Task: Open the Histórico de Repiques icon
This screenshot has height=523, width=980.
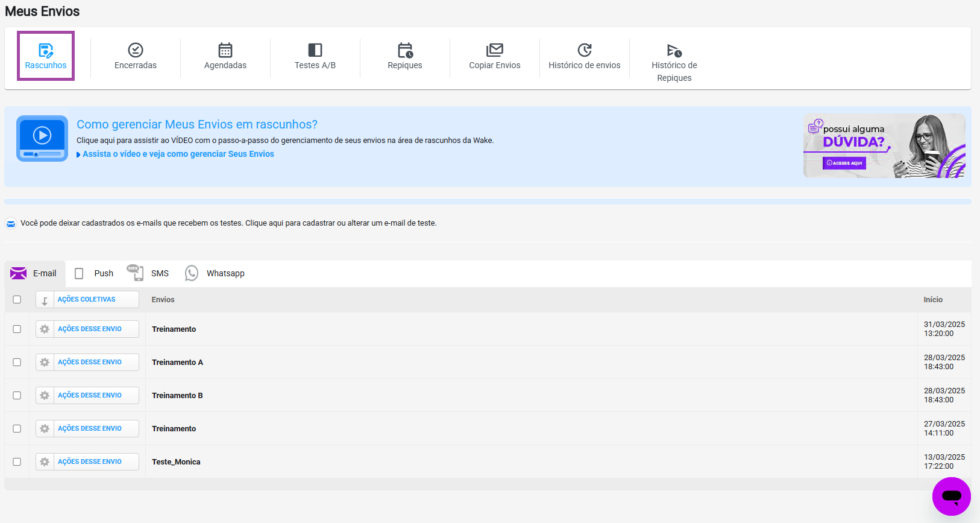Action: [674, 50]
